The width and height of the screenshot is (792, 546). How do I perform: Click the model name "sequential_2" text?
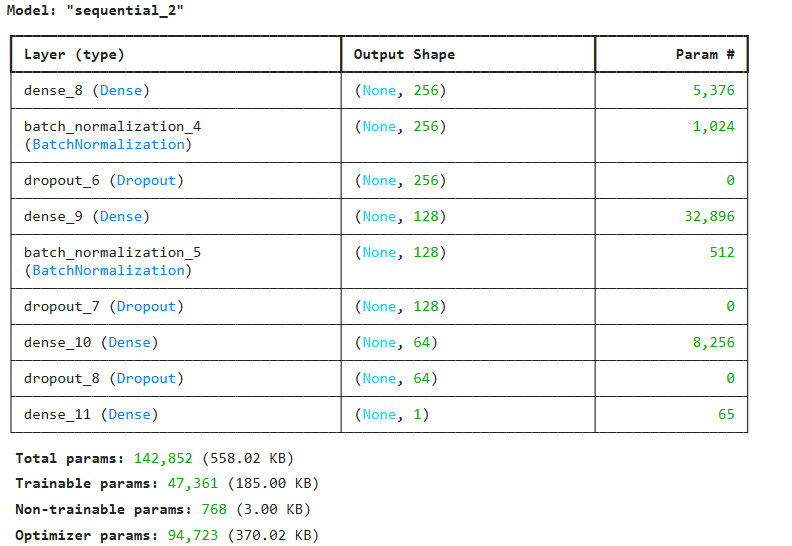tap(128, 10)
